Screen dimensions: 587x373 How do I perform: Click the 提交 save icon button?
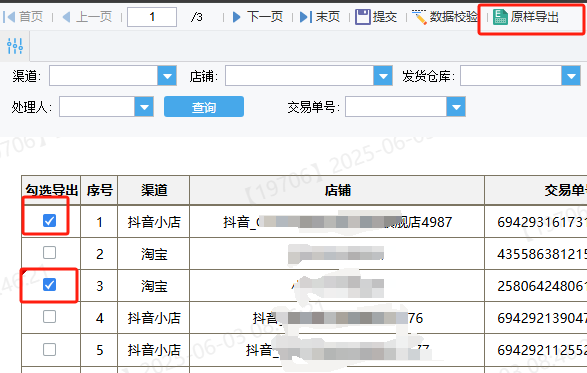pyautogui.click(x=376, y=17)
